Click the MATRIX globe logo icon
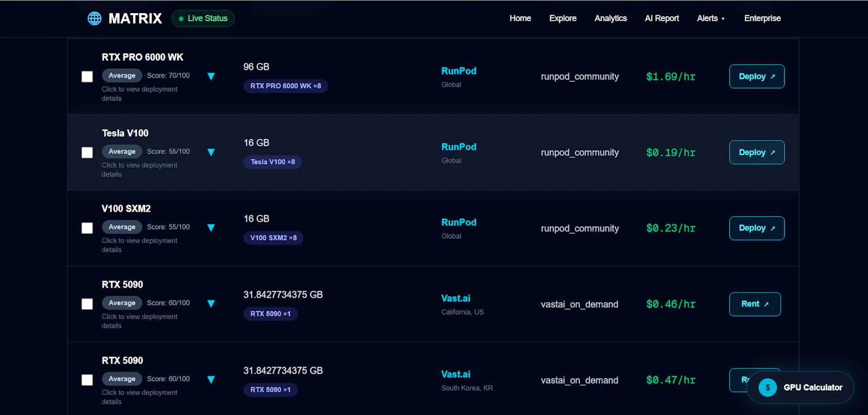The height and width of the screenshot is (415, 868). point(94,18)
